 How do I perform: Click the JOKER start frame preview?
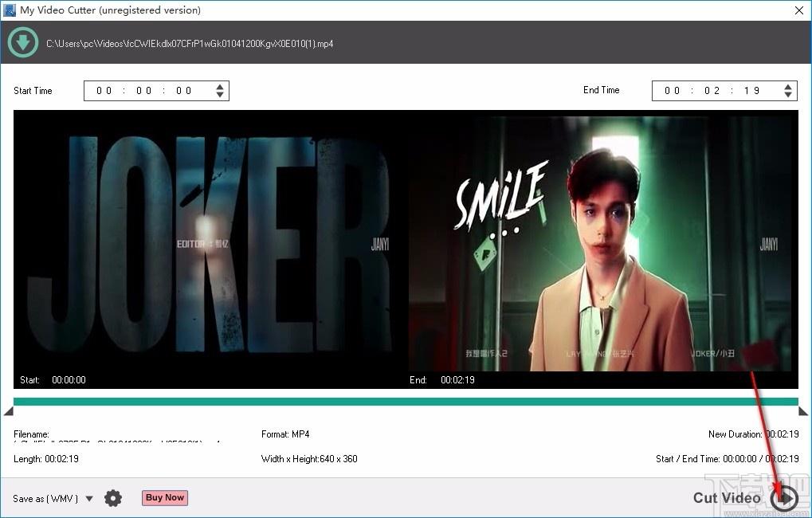click(209, 244)
